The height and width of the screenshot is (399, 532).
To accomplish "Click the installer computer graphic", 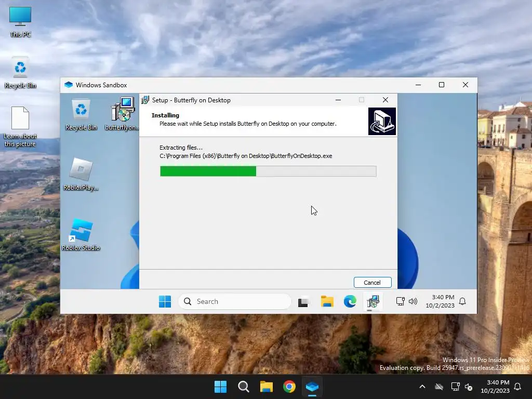I will point(382,121).
